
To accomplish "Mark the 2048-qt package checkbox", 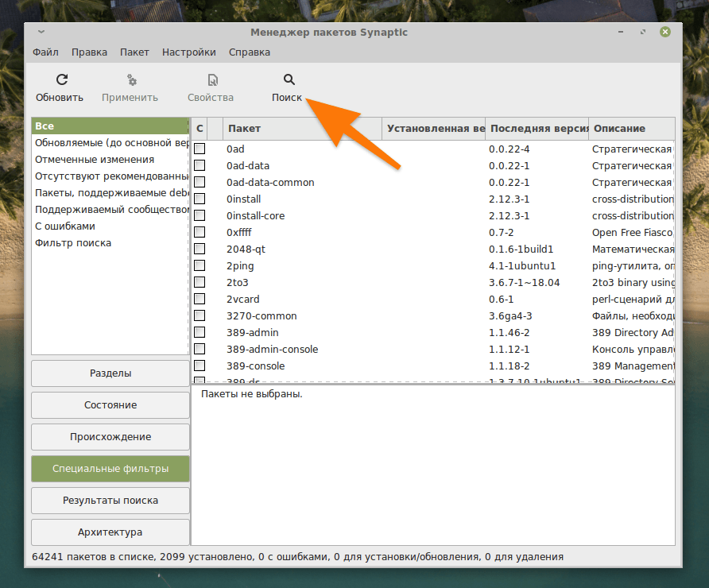I will pos(200,249).
